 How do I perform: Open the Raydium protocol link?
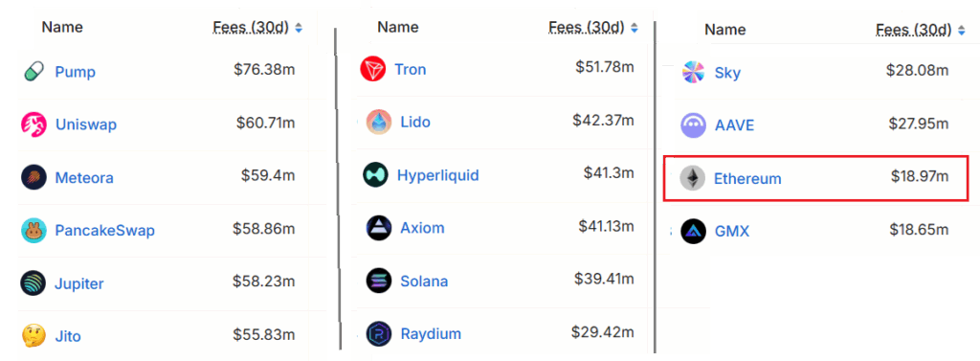(431, 334)
